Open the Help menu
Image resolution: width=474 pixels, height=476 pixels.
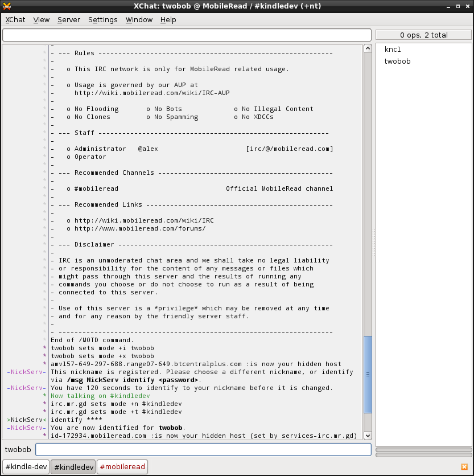(168, 20)
